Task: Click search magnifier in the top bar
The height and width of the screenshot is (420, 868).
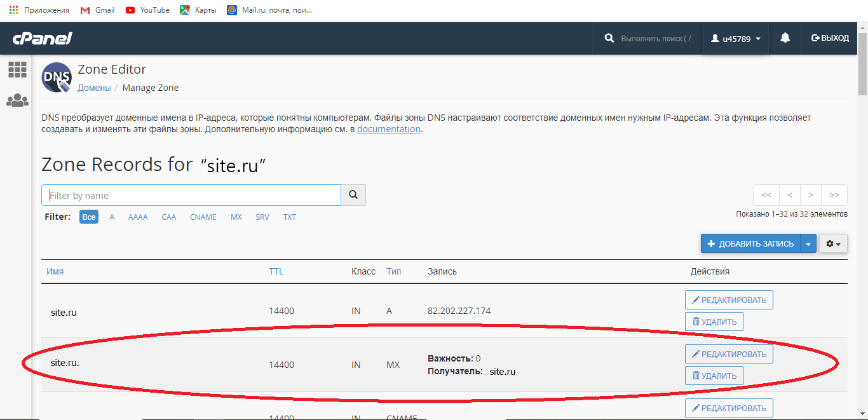Action: pos(609,38)
